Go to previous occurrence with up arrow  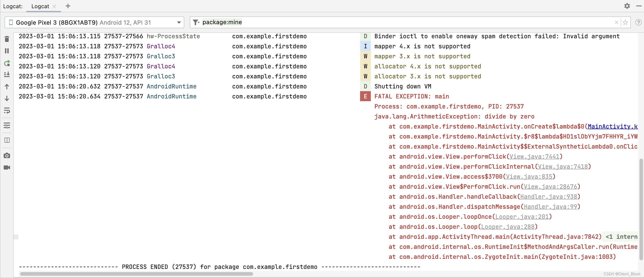pos(7,87)
